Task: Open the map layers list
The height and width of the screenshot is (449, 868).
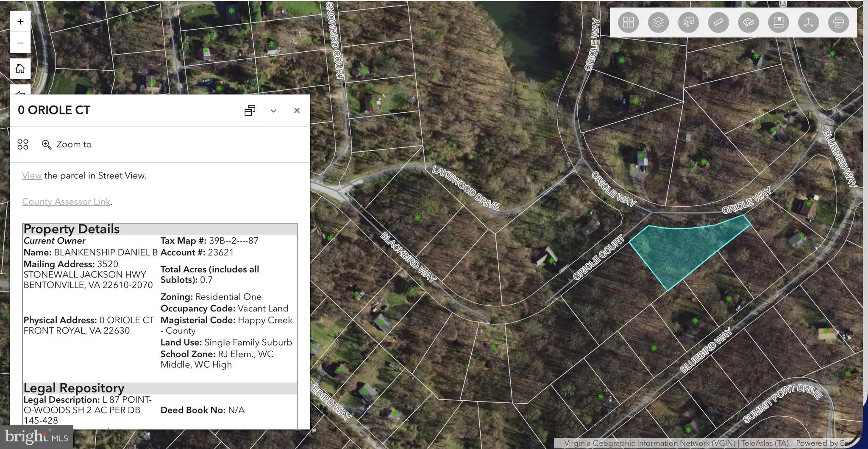Action: pos(658,22)
